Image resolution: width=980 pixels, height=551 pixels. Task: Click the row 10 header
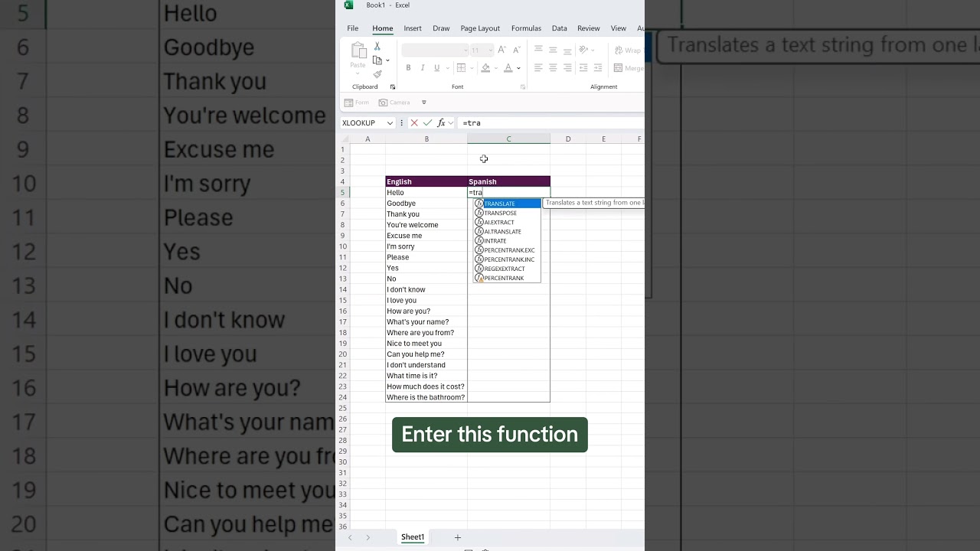click(343, 246)
